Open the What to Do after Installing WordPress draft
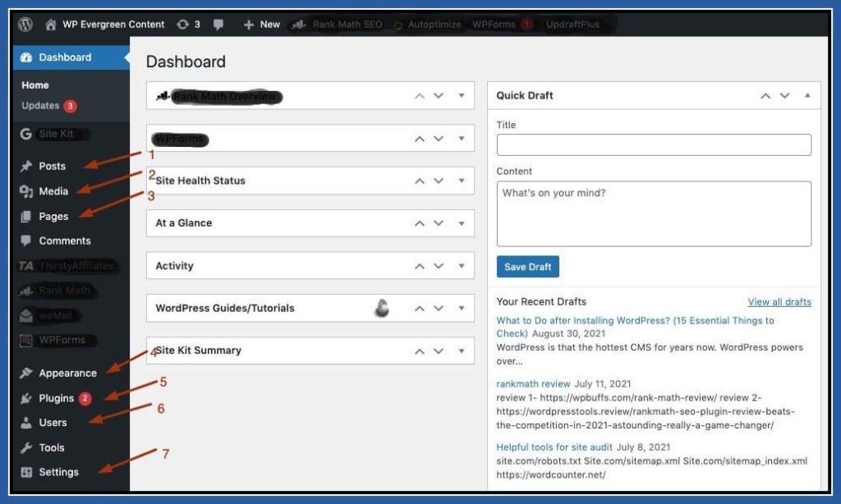The width and height of the screenshot is (841, 504). click(635, 327)
